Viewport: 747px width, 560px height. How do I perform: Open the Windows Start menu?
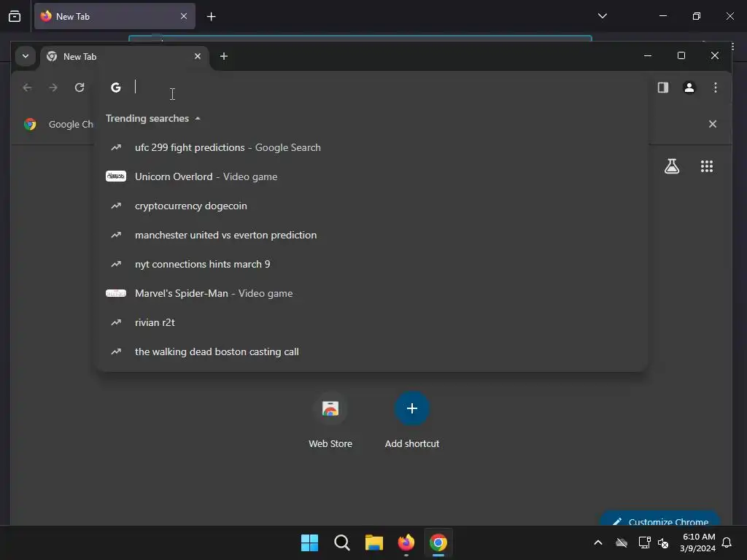click(309, 542)
